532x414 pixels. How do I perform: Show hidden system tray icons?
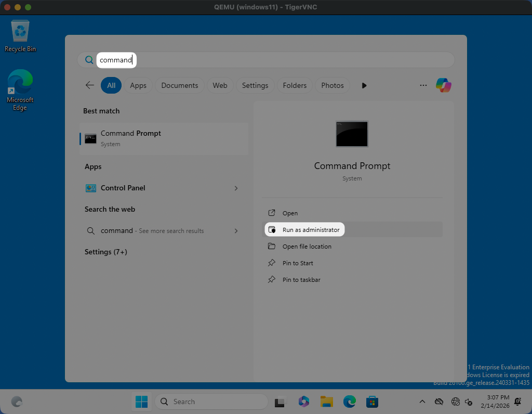(422, 402)
